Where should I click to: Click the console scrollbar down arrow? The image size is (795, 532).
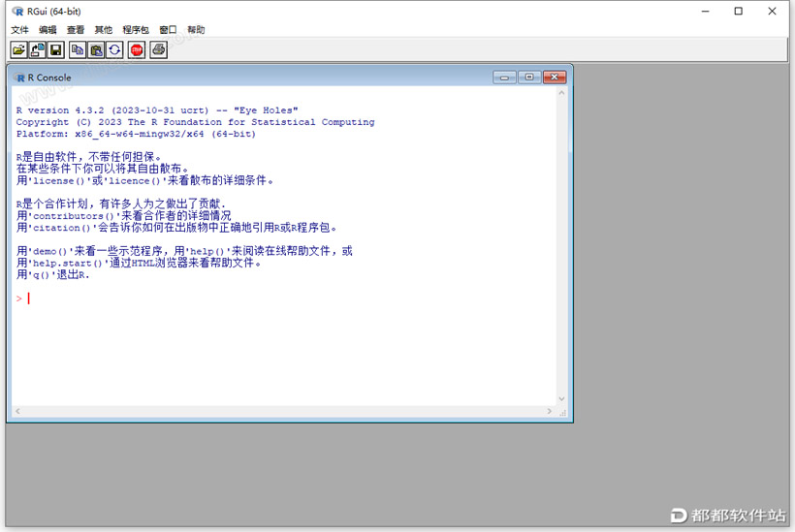click(561, 398)
